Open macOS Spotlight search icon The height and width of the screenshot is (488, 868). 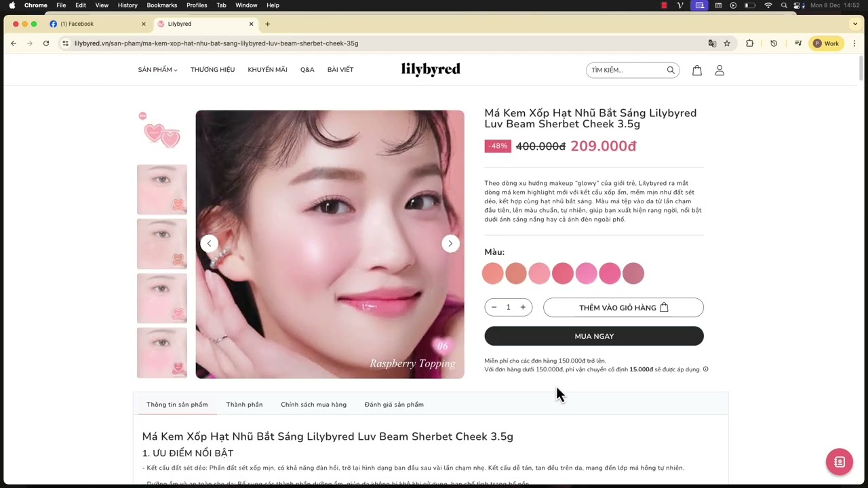(784, 5)
